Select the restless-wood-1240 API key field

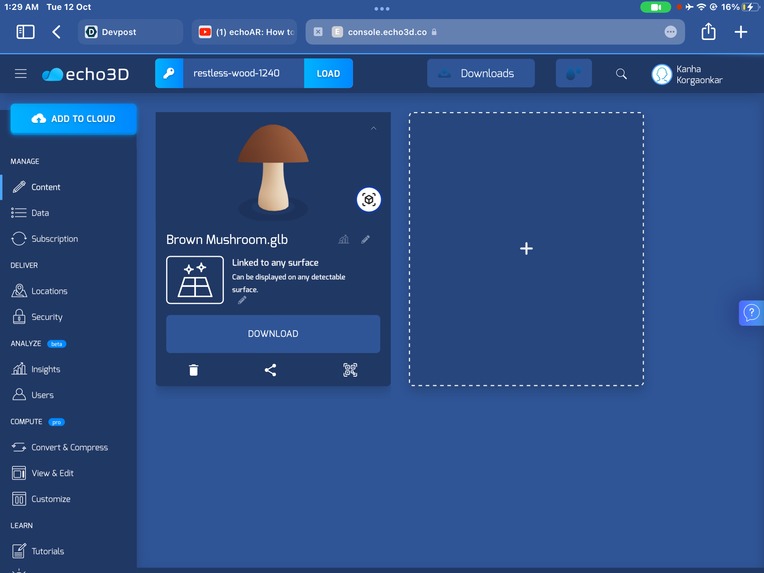243,73
